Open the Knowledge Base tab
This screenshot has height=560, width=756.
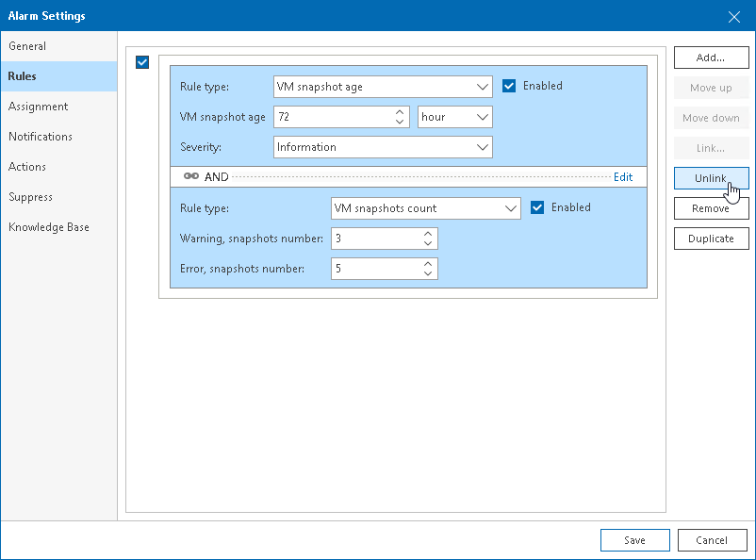(x=58, y=227)
